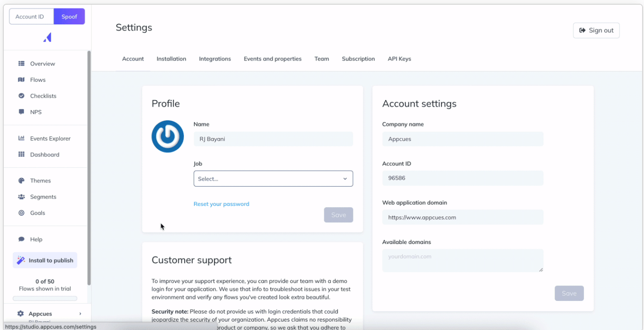Click Save in Account settings card
This screenshot has width=644, height=330.
pos(569,293)
